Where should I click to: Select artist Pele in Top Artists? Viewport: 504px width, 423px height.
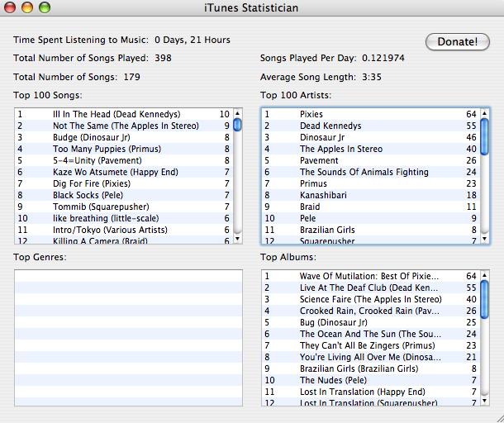click(x=371, y=218)
